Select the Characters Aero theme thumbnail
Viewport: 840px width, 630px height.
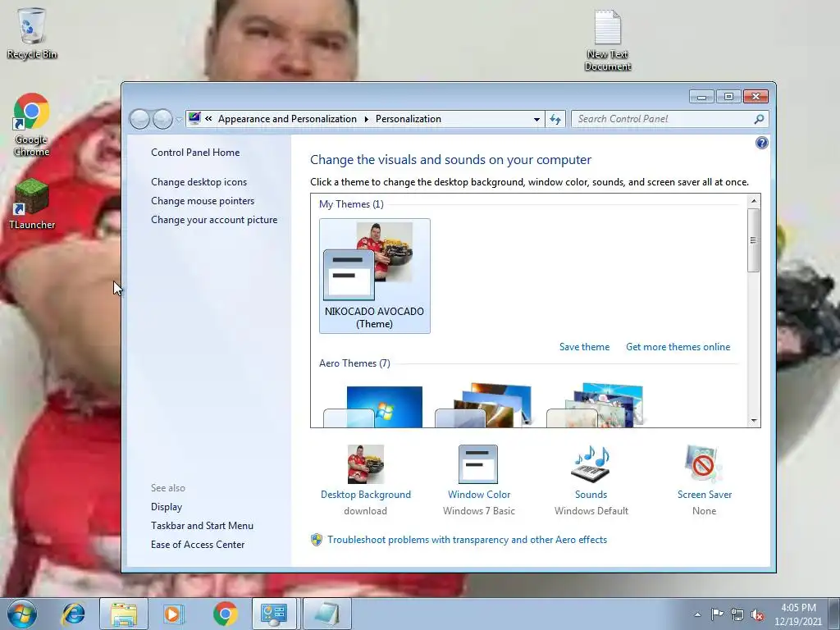pos(596,405)
